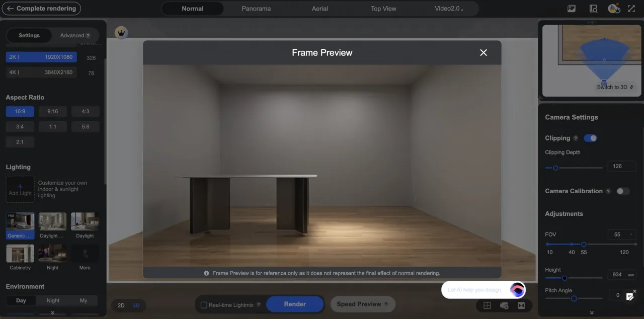Click the help icon next to Clipping

coord(576,138)
